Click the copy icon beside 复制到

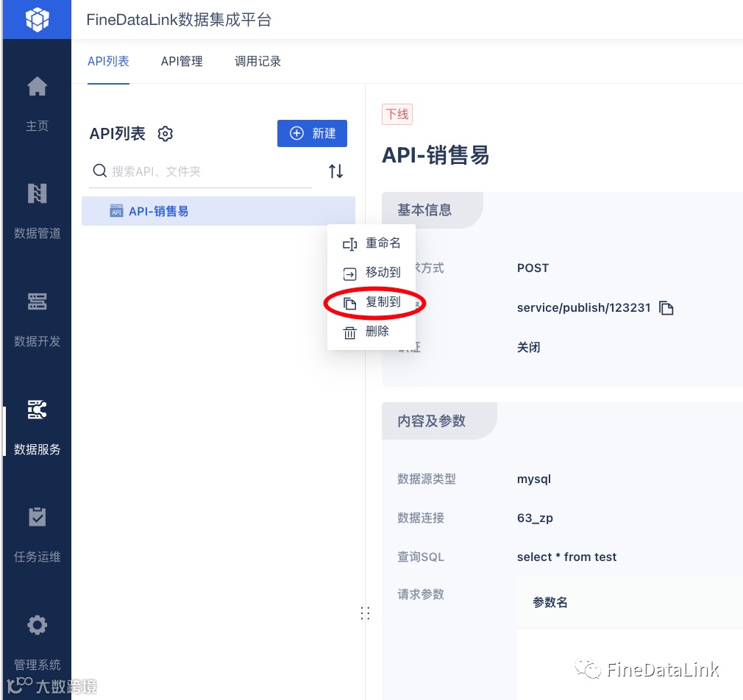(349, 303)
